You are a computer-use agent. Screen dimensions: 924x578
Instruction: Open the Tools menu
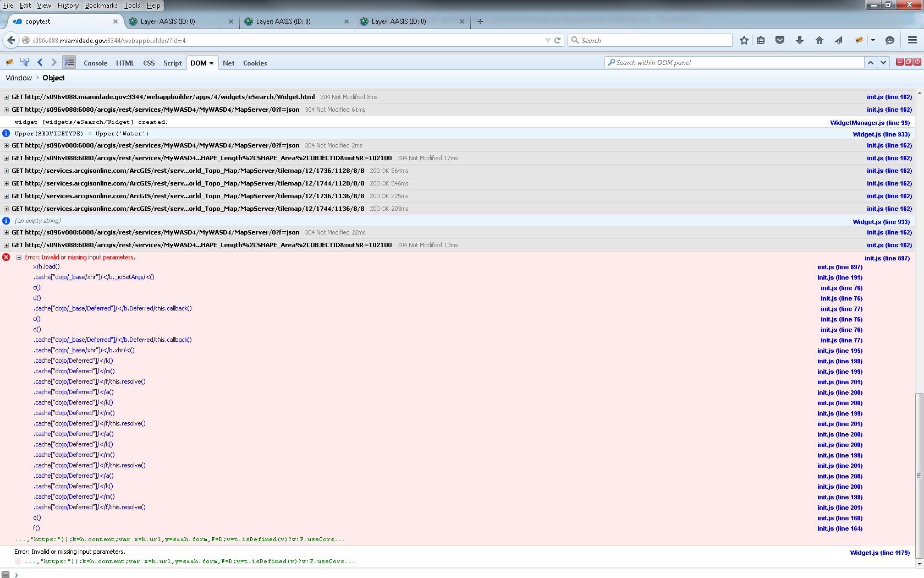coord(132,6)
